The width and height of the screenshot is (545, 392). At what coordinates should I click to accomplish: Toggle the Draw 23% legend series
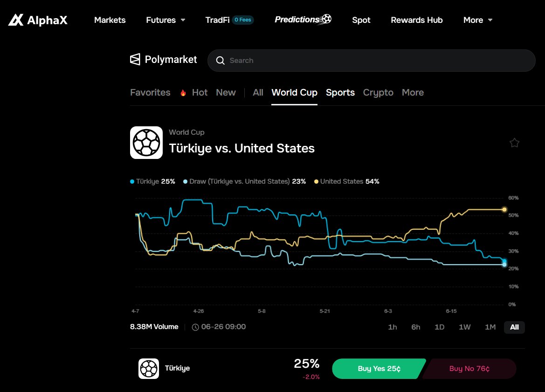(x=244, y=181)
